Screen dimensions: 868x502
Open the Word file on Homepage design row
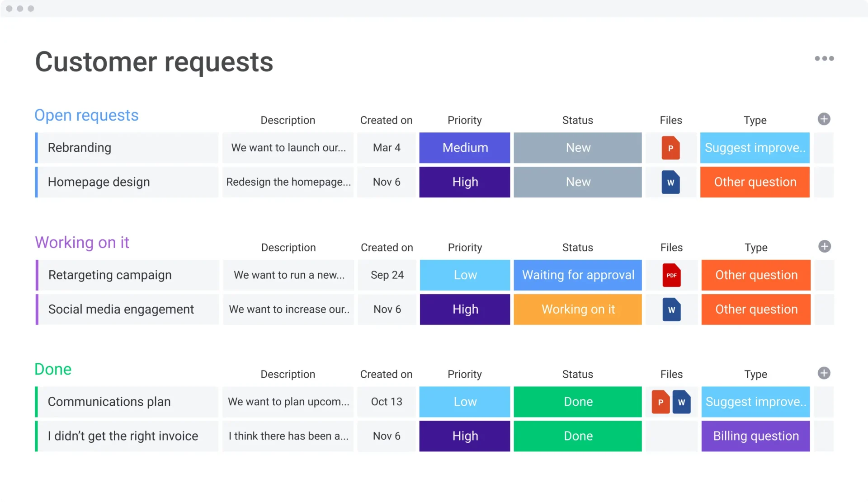(671, 182)
